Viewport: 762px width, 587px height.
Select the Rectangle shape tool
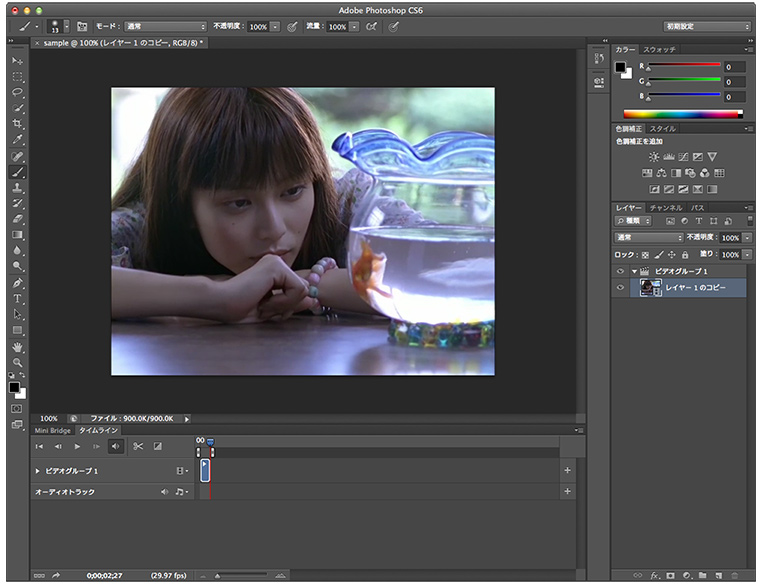click(17, 330)
